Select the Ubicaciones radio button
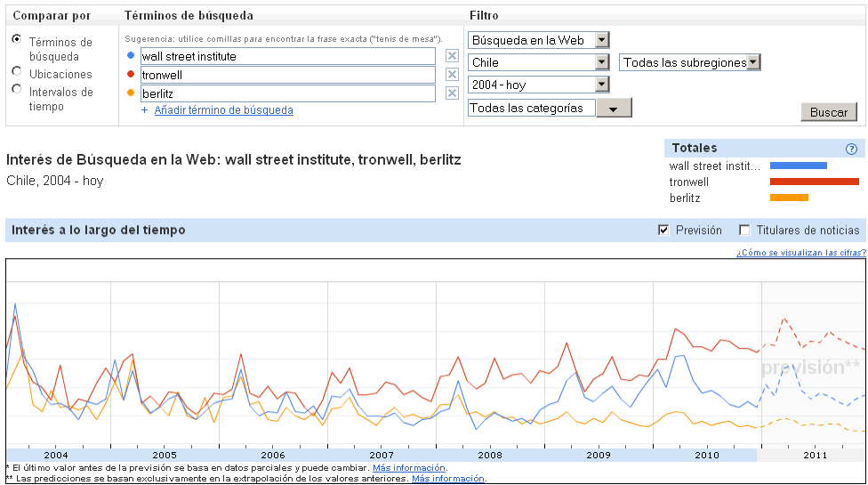Screen dimensions: 868x485 [x=17, y=71]
